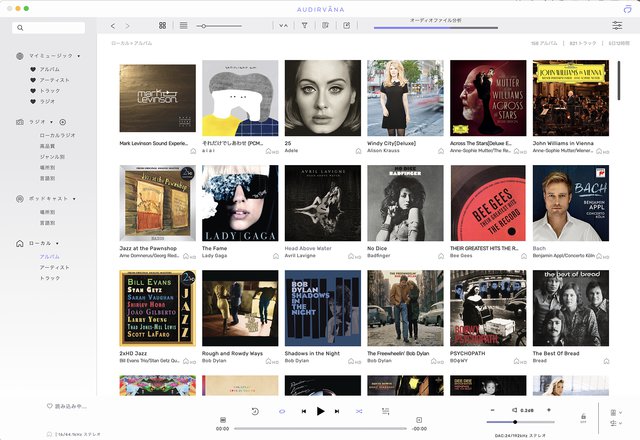
Task: Adjust the thumbnail size slider
Action: coord(203,25)
